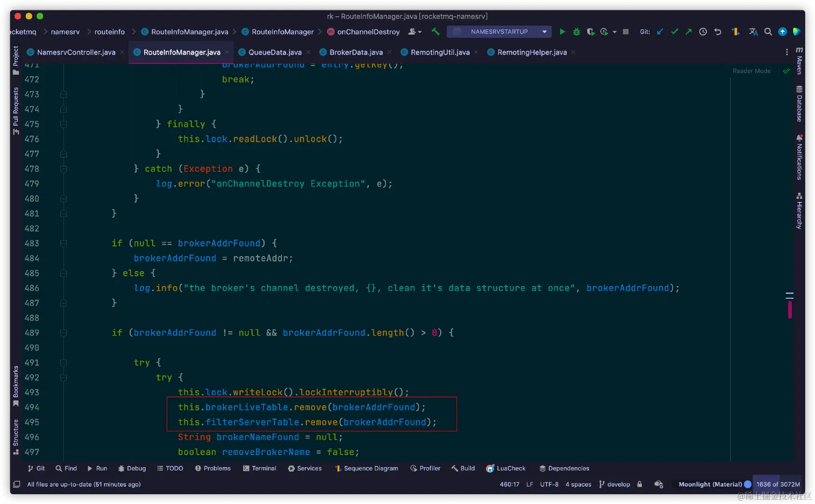The width and height of the screenshot is (815, 504).
Task: Open the Pull Requests tool window
Action: click(16, 111)
